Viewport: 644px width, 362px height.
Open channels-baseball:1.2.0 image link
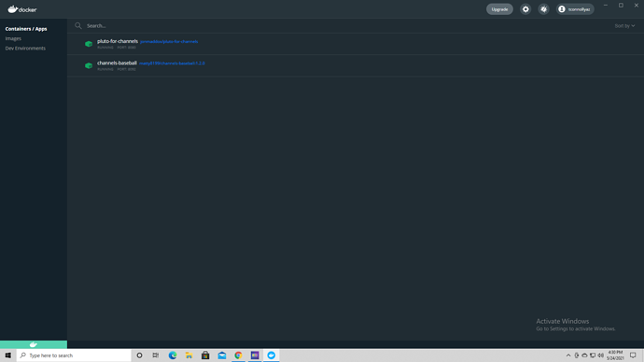(x=172, y=63)
